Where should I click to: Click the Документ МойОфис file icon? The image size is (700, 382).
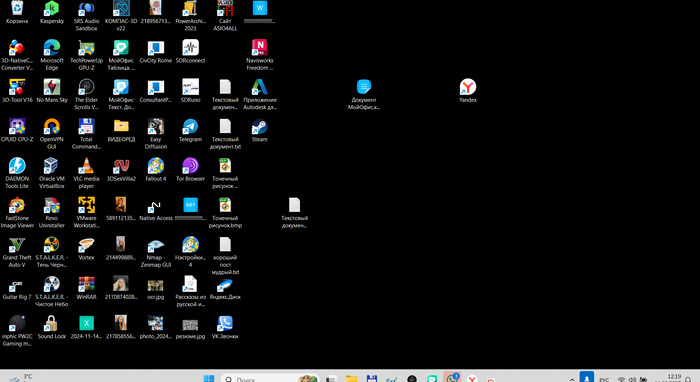tap(364, 94)
